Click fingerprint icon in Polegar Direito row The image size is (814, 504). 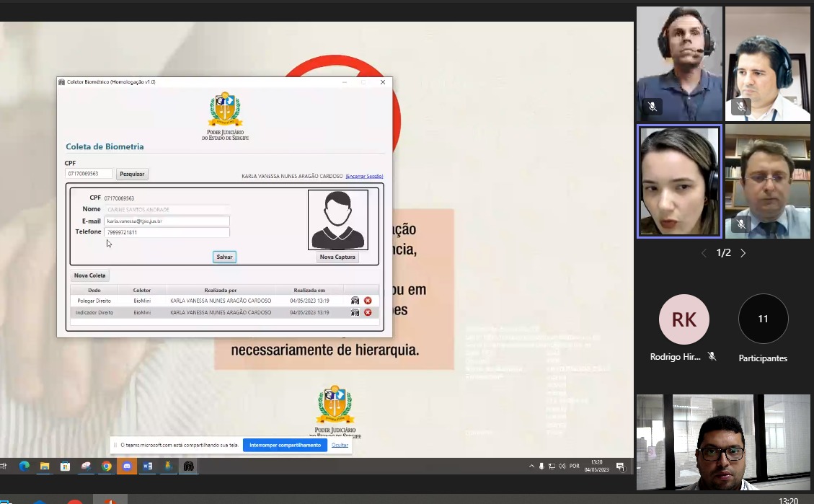355,301
